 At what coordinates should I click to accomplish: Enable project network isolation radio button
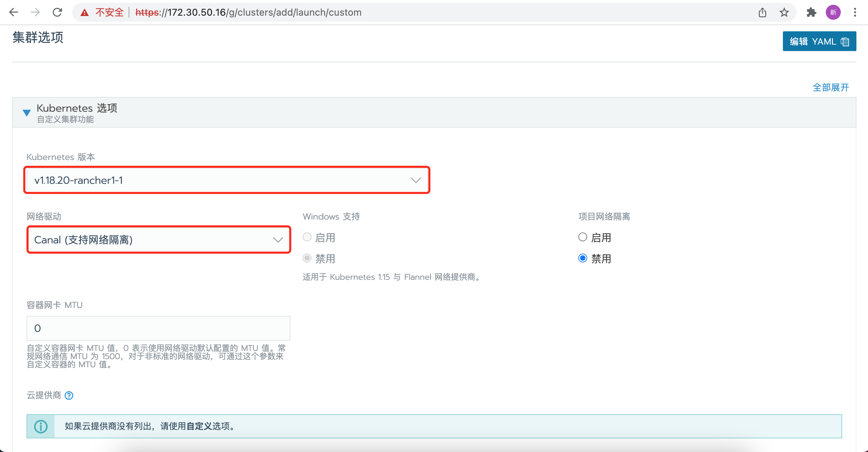[x=583, y=237]
